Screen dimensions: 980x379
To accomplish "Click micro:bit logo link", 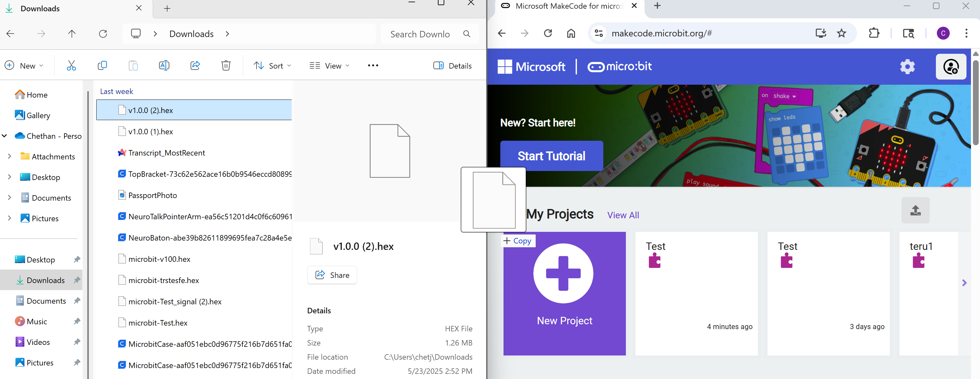I will 619,67.
